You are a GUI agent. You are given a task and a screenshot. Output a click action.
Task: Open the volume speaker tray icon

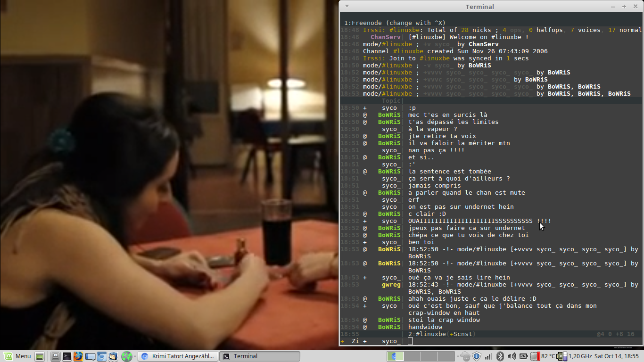coord(512,356)
